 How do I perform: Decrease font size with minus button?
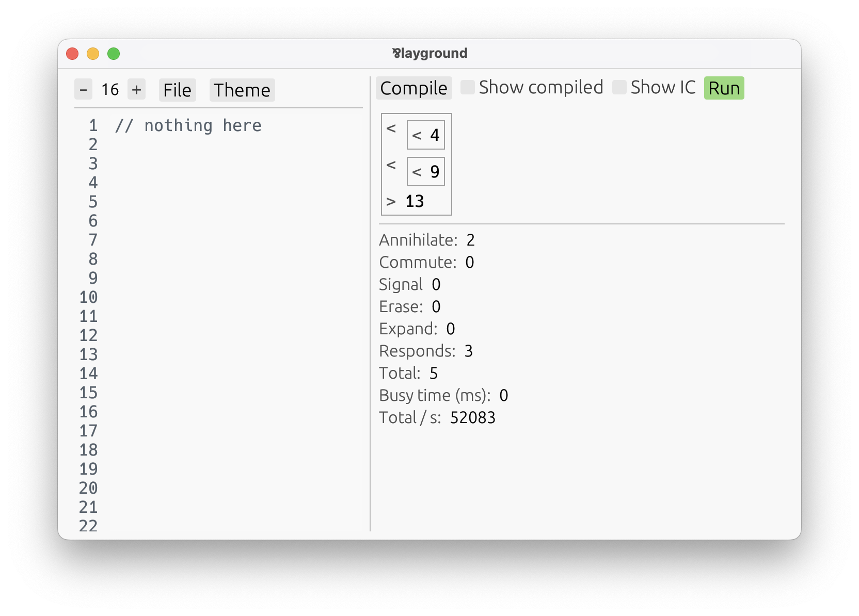coord(83,90)
